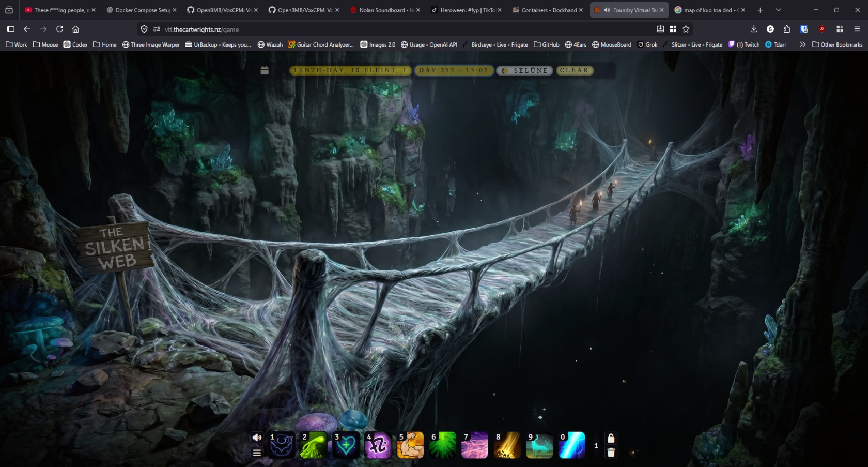
Task: Mute the Foundry tab via its speaker icon
Action: click(607, 10)
